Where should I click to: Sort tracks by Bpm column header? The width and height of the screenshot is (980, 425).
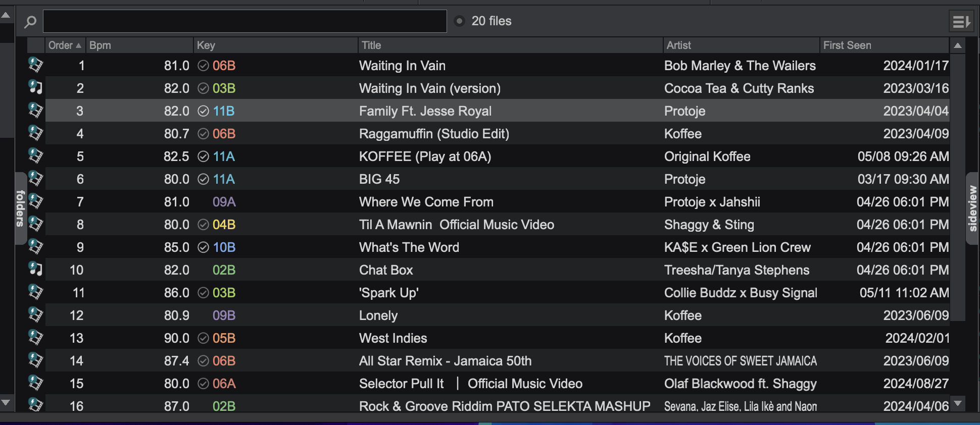(x=139, y=45)
